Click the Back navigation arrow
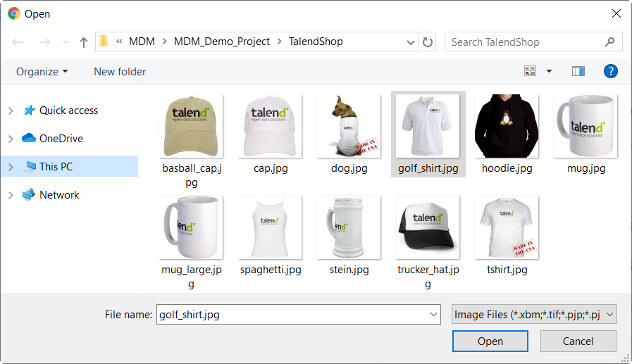The image size is (632, 364). pyautogui.click(x=18, y=42)
